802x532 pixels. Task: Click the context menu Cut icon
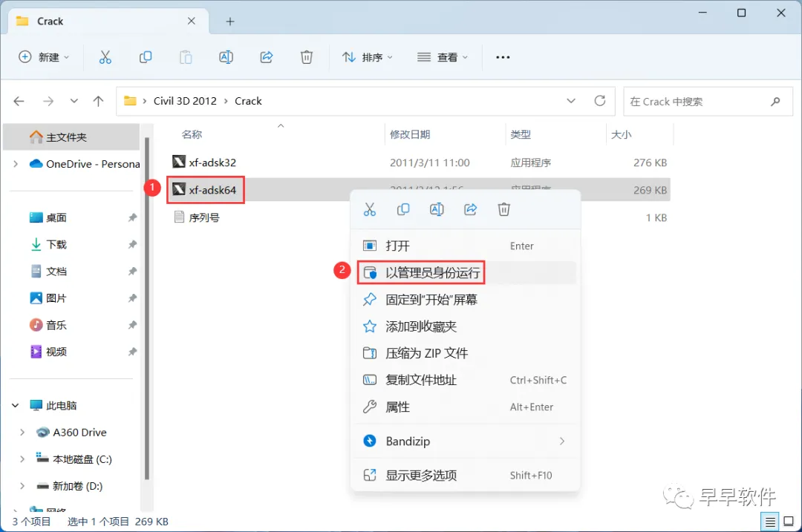coord(369,209)
